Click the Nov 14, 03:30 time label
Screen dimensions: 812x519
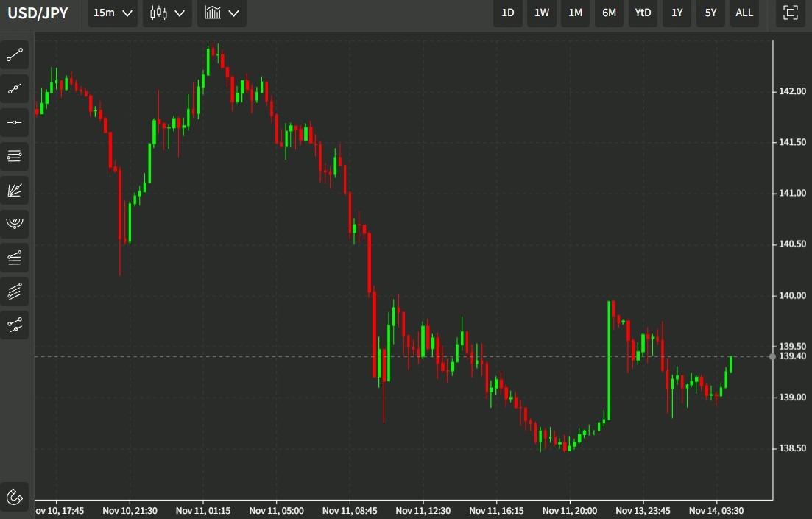(716, 511)
